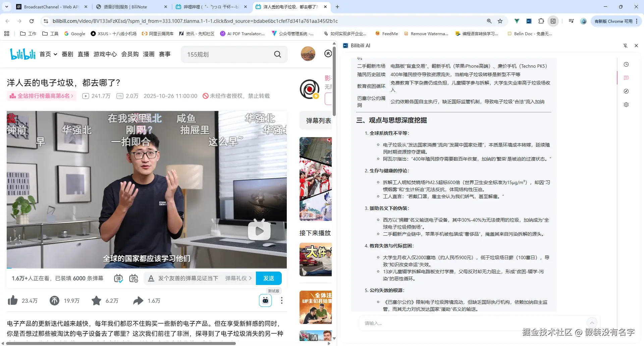The width and height of the screenshot is (644, 346).
Task: Select the pink chat icon in AI sidebar
Action: [x=626, y=78]
